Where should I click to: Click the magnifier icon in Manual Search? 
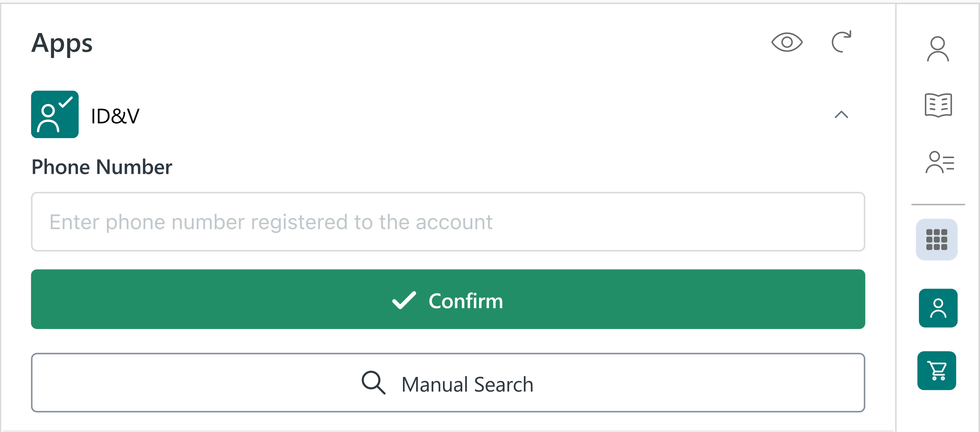tap(373, 383)
